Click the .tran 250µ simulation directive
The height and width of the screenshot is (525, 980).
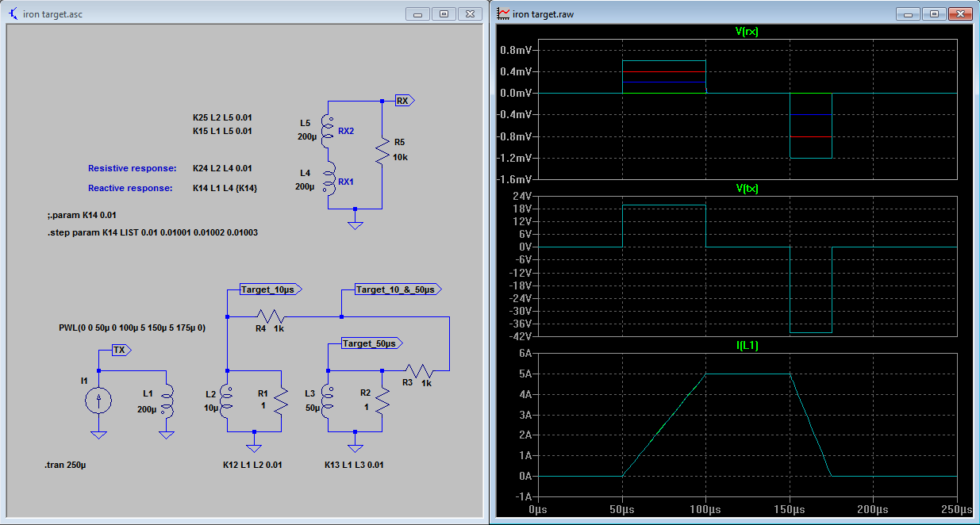click(67, 465)
